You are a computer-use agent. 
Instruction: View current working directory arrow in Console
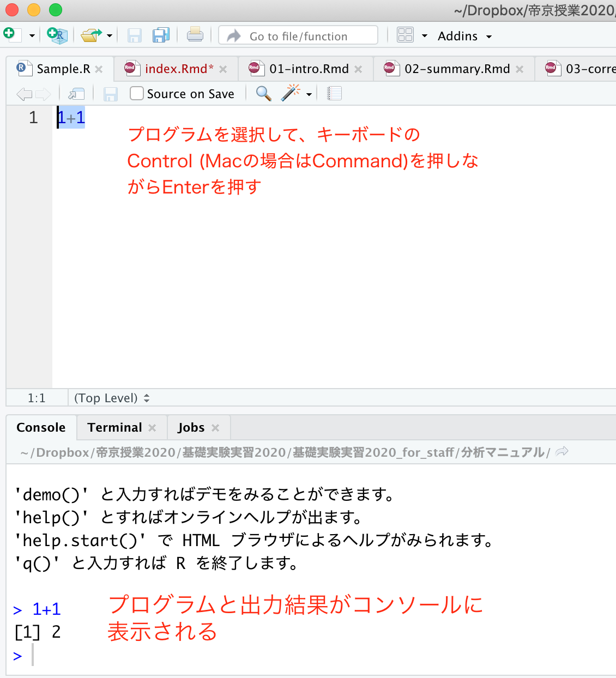point(562,452)
